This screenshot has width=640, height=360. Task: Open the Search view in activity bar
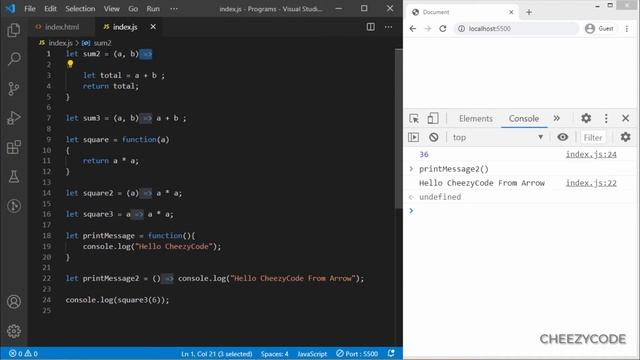(13, 59)
